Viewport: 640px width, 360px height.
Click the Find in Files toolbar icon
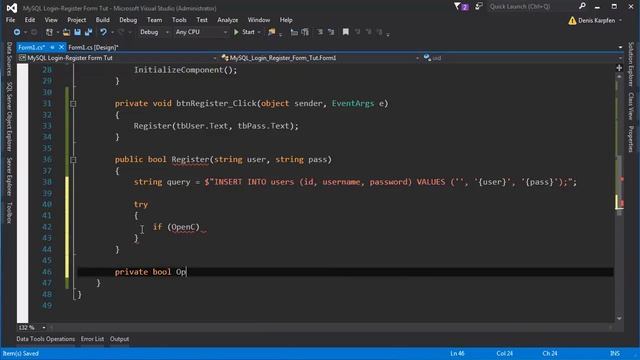(x=271, y=32)
